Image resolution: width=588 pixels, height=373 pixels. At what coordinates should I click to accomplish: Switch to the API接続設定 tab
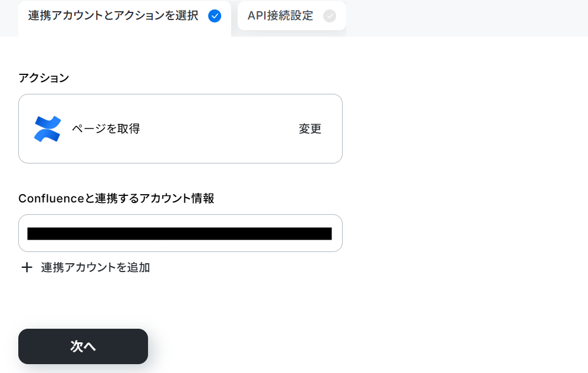(x=292, y=16)
